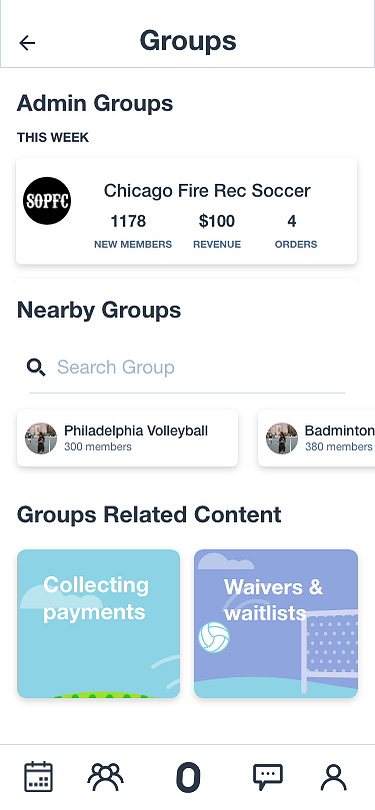The image size is (375, 810).
Task: Open Waivers & waitlists article
Action: 276,624
